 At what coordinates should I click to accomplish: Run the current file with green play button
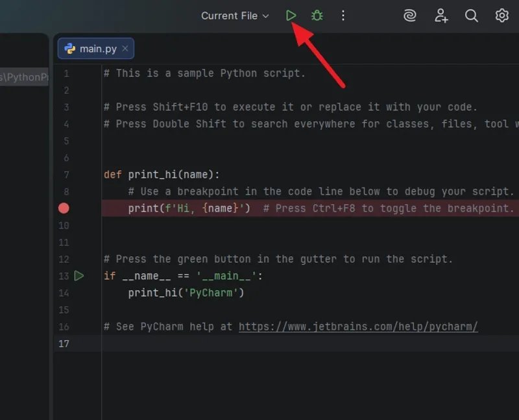[291, 15]
